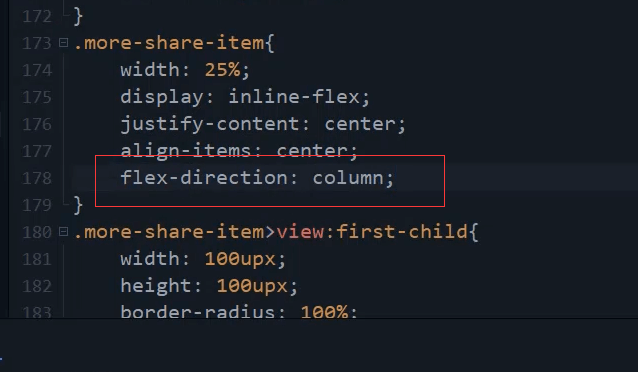Place cursor on the inline-flex value
The width and height of the screenshot is (638, 372).
(x=294, y=97)
